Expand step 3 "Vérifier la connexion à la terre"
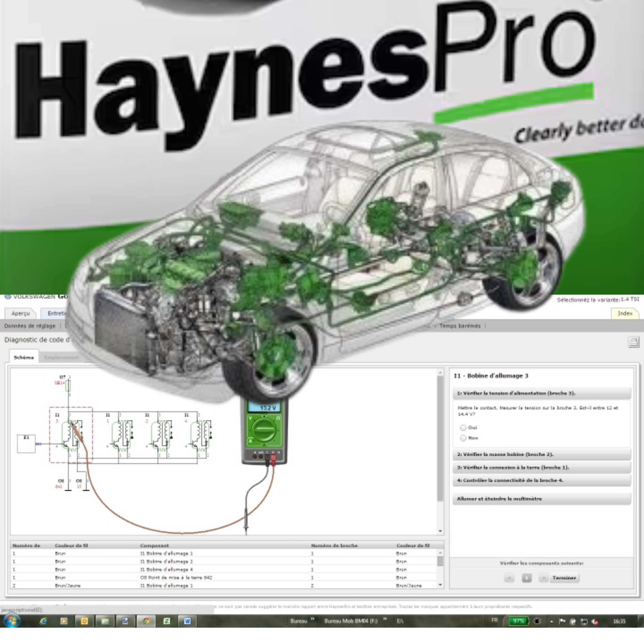The height and width of the screenshot is (644, 644). 542,467
